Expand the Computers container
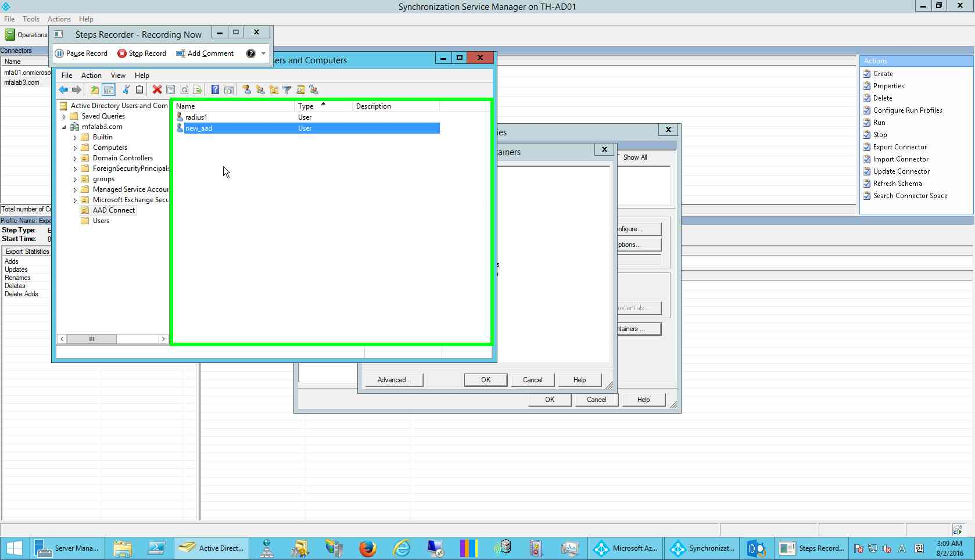Screen dimensions: 975x560 click(x=75, y=148)
